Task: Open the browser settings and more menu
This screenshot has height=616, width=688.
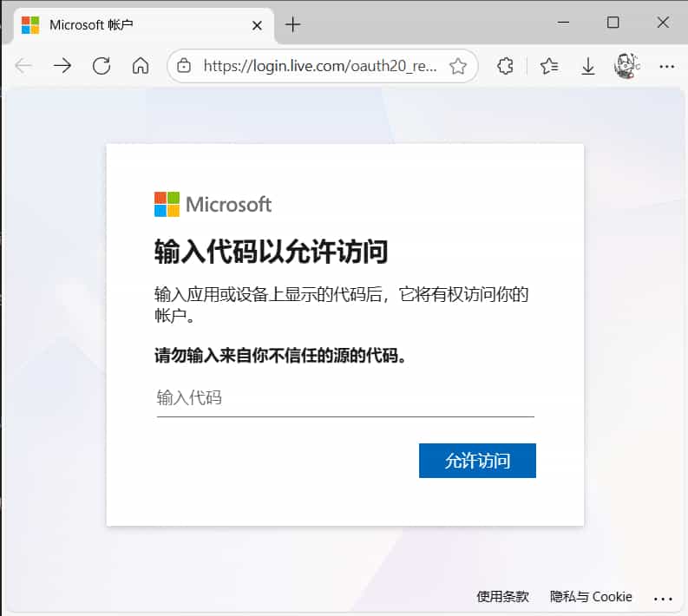Action: point(666,66)
